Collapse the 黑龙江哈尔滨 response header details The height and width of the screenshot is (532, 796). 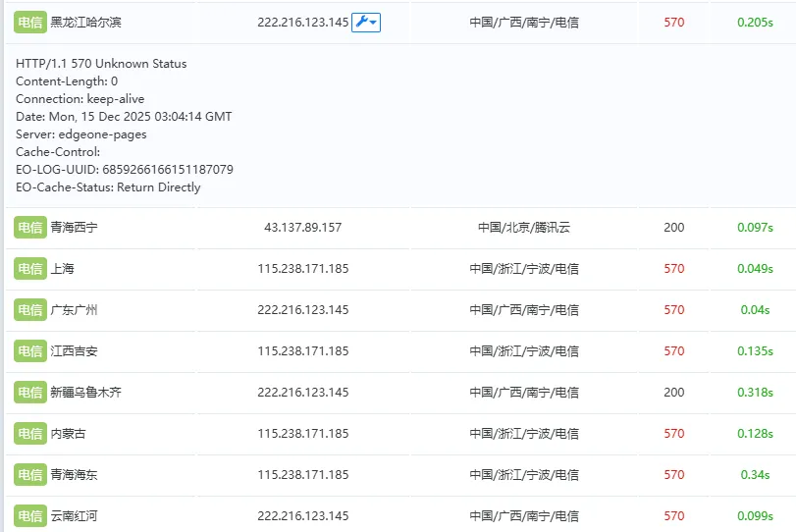tap(86, 22)
